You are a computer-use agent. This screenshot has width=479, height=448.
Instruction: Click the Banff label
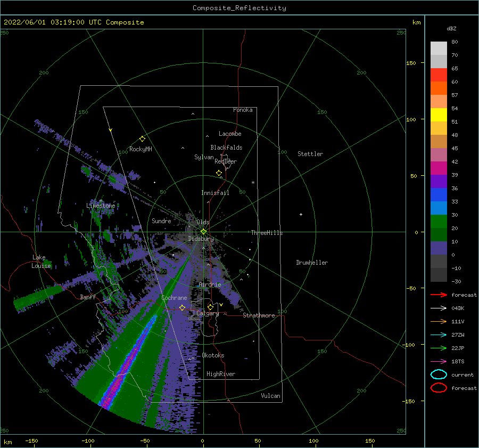click(88, 297)
